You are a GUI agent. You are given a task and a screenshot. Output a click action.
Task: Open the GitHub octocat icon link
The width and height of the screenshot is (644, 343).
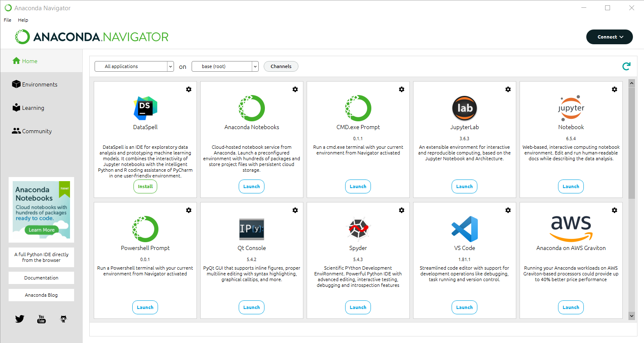pos(63,319)
